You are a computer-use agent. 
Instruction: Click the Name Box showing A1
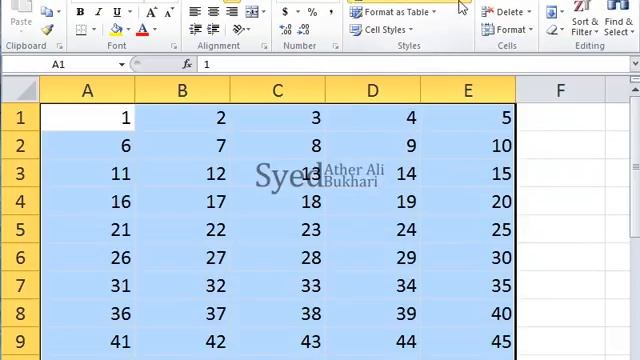(x=59, y=64)
